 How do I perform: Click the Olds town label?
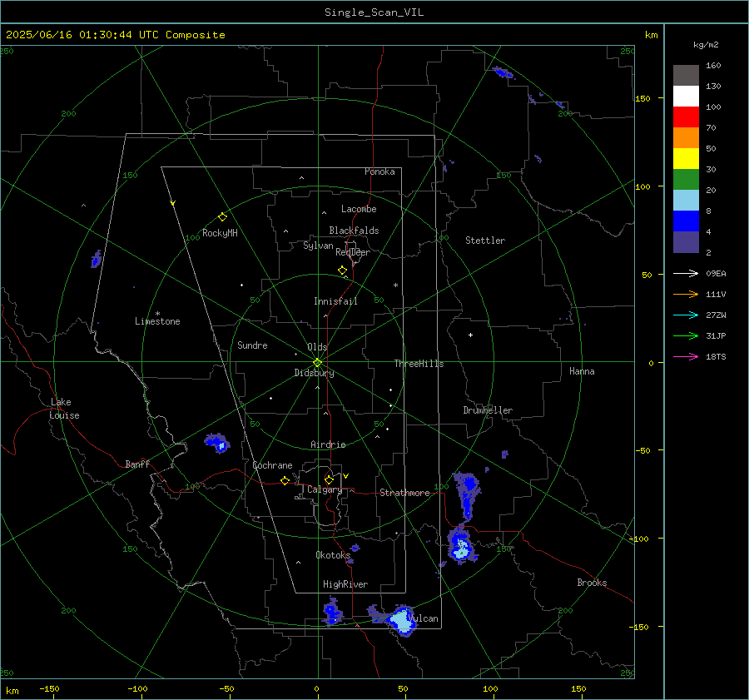(x=317, y=347)
